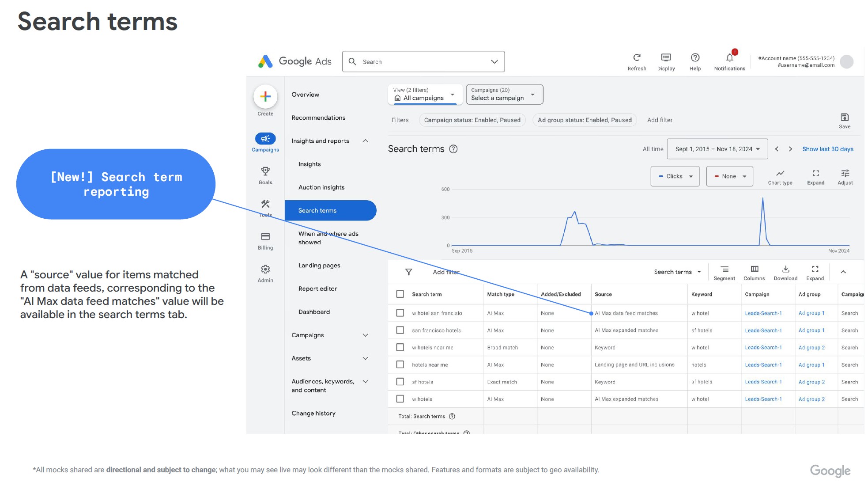Open the Notifications bell
868x486 pixels.
coord(730,57)
